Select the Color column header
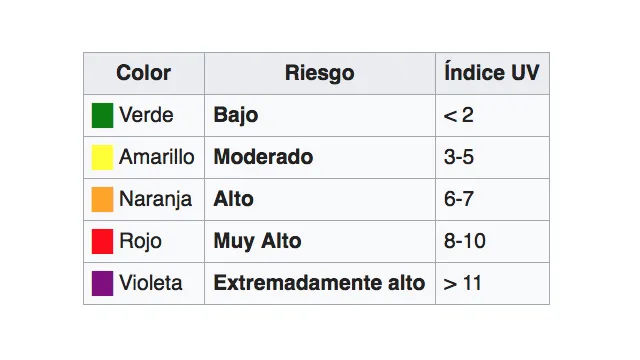Viewport: 640px width, 360px height. click(x=144, y=73)
